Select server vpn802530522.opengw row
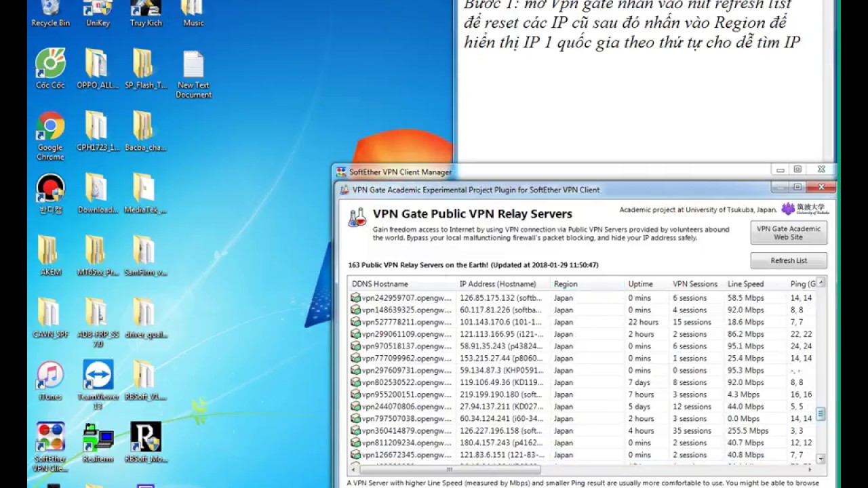The height and width of the screenshot is (488, 868). pos(583,382)
